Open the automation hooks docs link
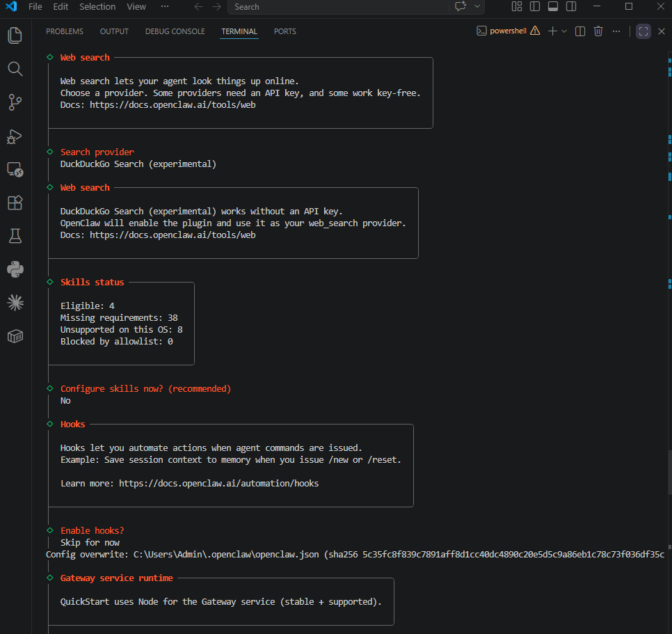This screenshot has width=672, height=634. pyautogui.click(x=219, y=483)
